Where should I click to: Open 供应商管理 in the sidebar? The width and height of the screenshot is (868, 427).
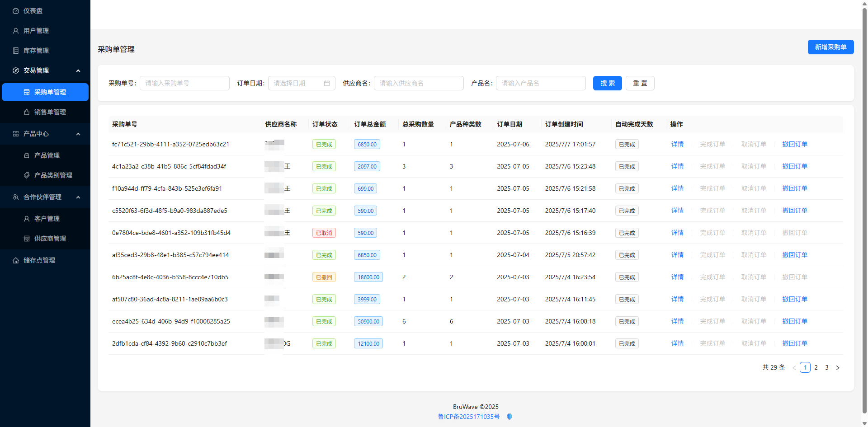(x=50, y=239)
